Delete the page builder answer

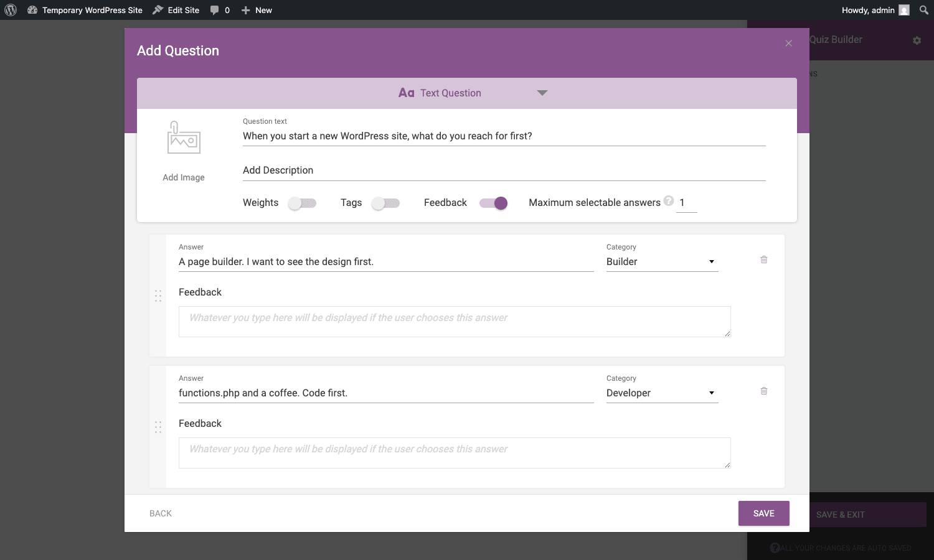pos(764,259)
